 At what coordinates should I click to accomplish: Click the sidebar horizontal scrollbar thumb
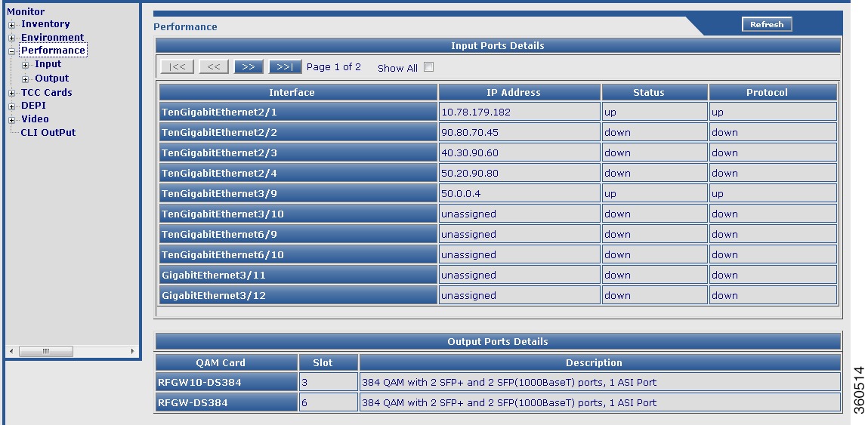[46, 352]
